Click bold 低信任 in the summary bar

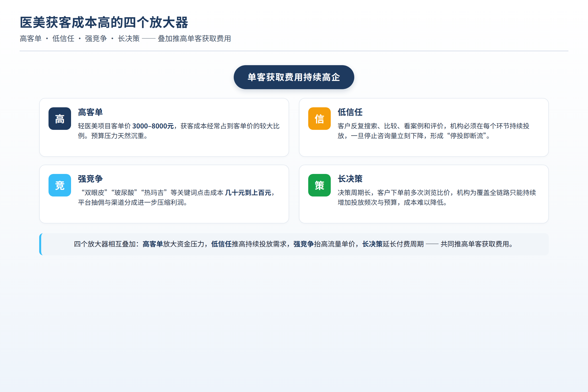(x=221, y=244)
